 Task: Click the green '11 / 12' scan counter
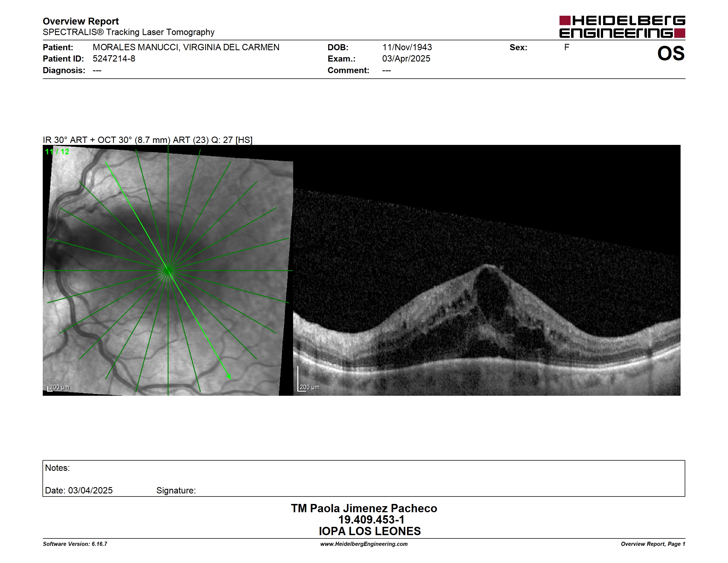[57, 152]
